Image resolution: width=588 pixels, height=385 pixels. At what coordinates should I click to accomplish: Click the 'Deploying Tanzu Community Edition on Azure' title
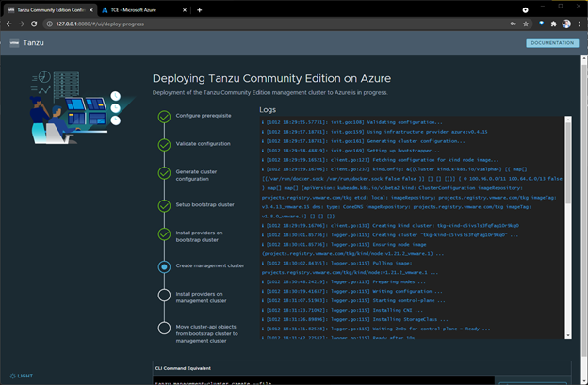pyautogui.click(x=271, y=78)
